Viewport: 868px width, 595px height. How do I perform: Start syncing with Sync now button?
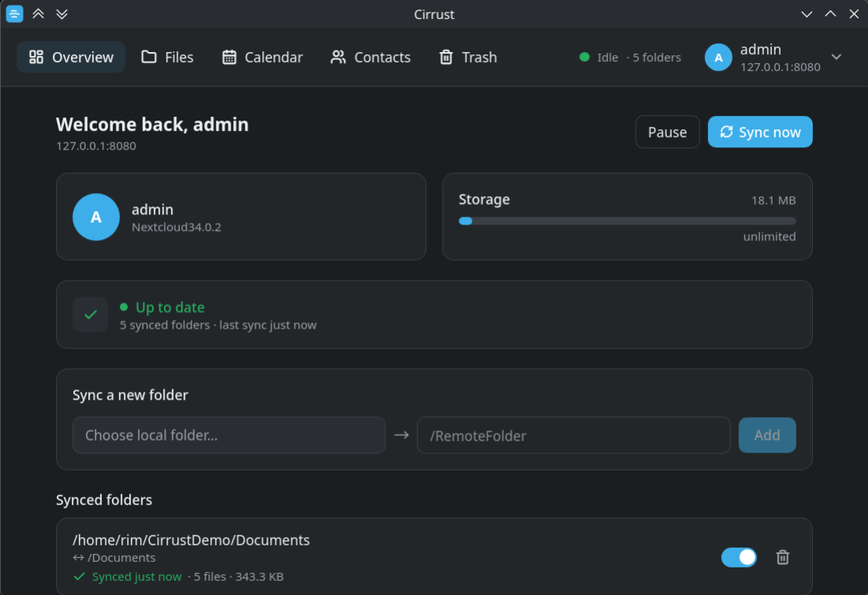[x=760, y=132]
